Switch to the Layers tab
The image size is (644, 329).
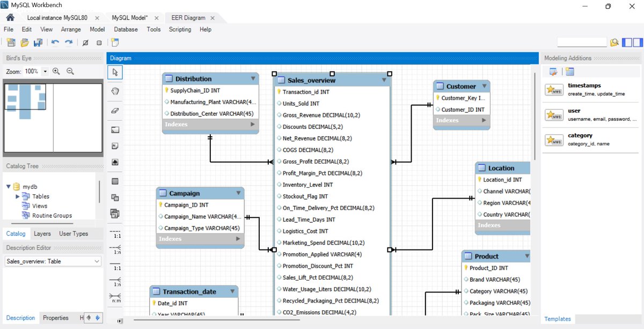(42, 233)
